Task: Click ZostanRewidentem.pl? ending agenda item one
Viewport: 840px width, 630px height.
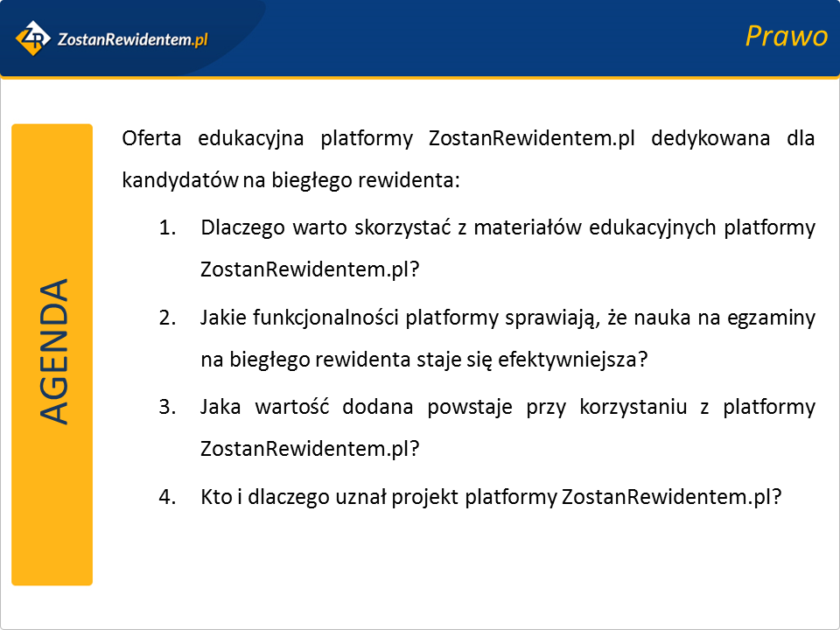Action: click(310, 269)
